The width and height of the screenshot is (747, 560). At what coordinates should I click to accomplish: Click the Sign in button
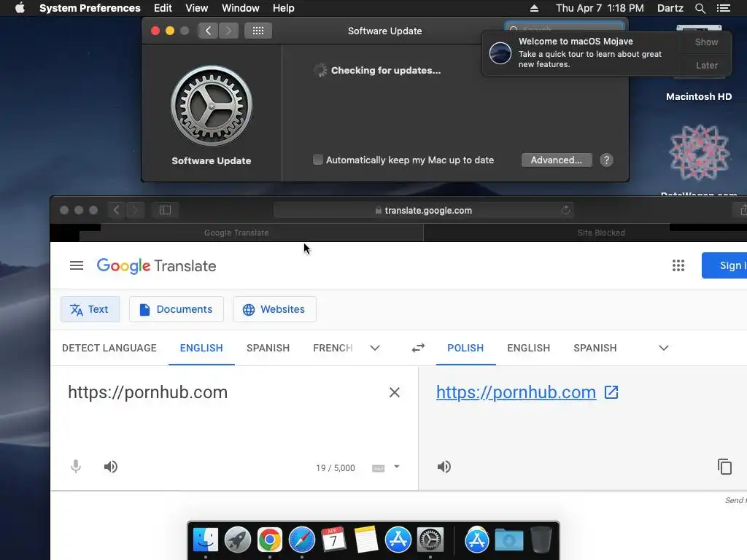[x=724, y=265]
